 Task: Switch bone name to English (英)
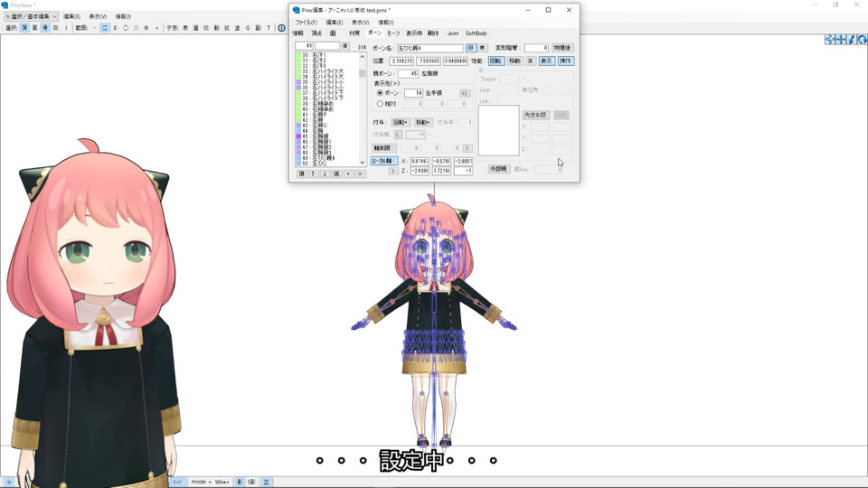coord(482,48)
